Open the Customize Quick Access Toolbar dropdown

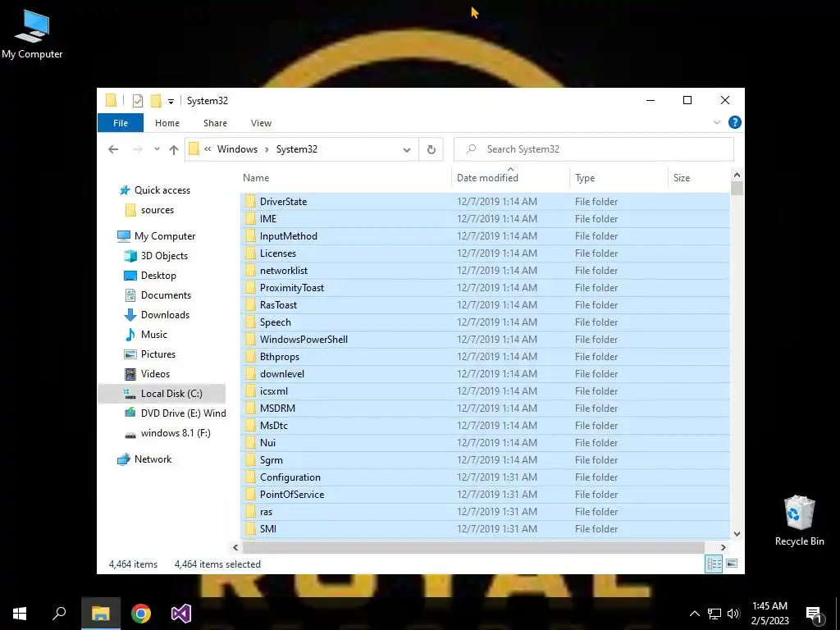pos(171,101)
